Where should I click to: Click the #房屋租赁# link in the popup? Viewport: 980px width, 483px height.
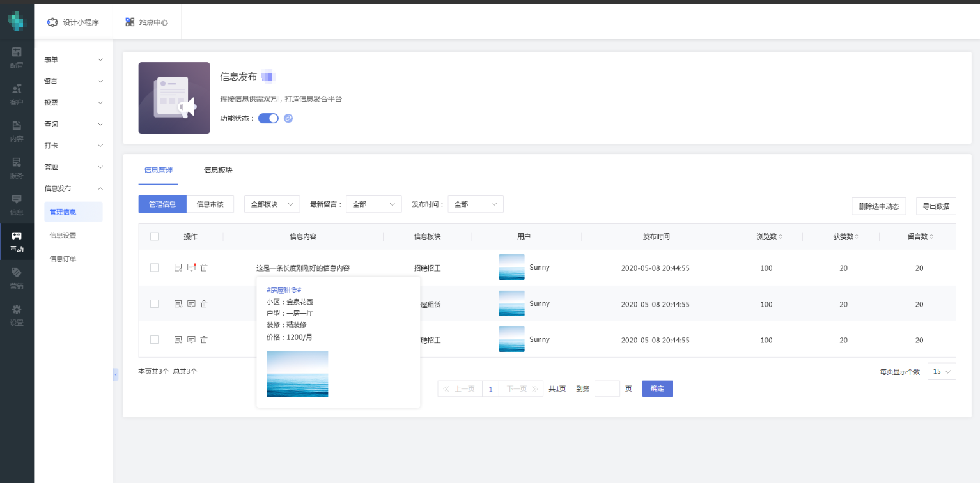coord(284,290)
